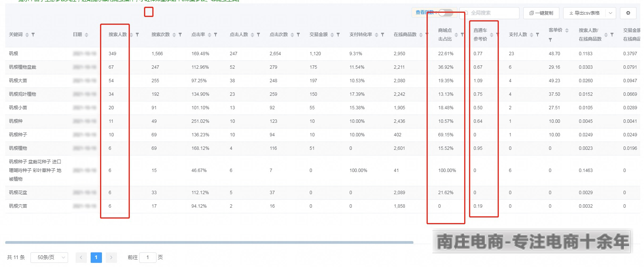The width and height of the screenshot is (644, 267).
Task: Sort by 支付转化率 column
Action: pyautogui.click(x=377, y=35)
